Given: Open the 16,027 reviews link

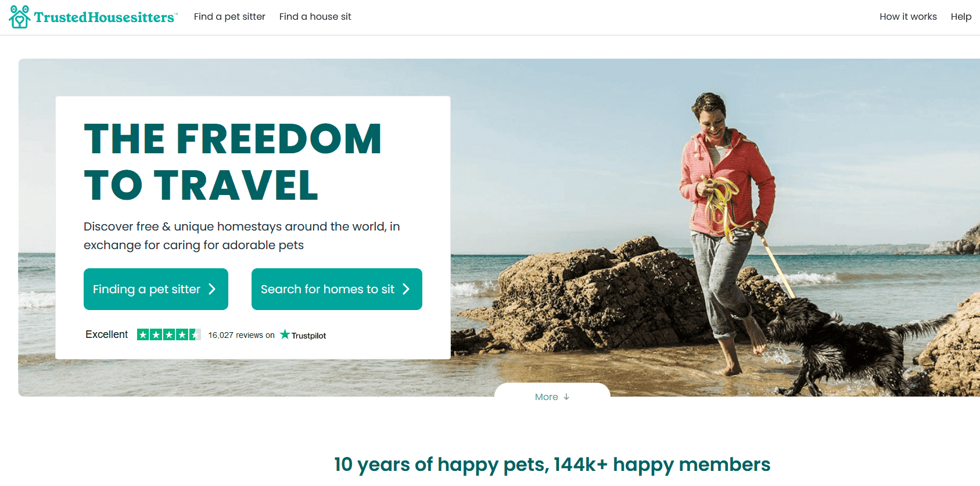Looking at the screenshot, I should tap(241, 335).
